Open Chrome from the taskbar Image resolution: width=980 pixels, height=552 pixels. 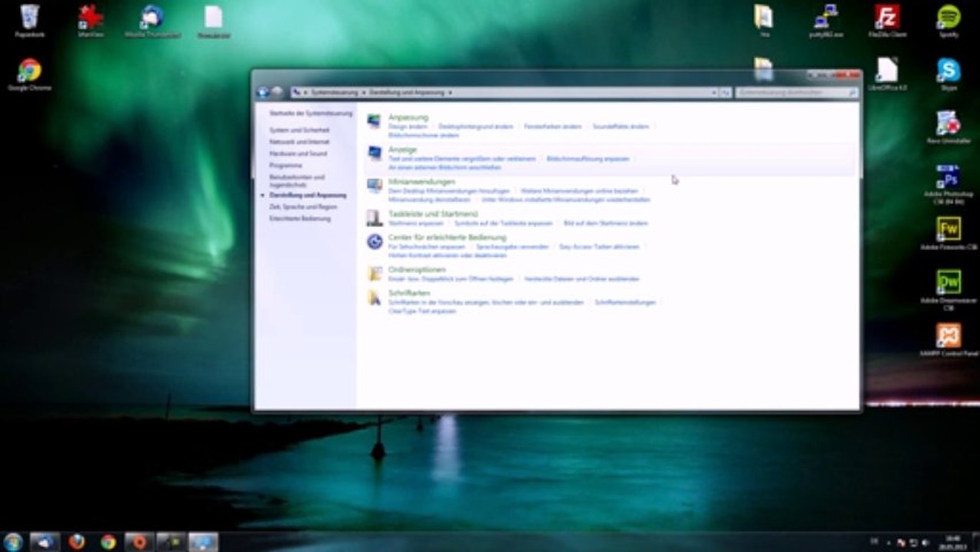pyautogui.click(x=108, y=541)
